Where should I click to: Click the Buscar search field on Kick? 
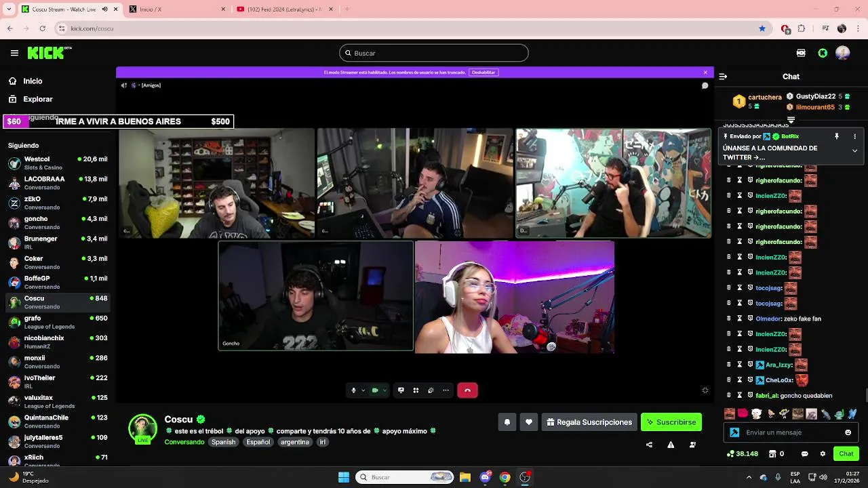coord(434,53)
